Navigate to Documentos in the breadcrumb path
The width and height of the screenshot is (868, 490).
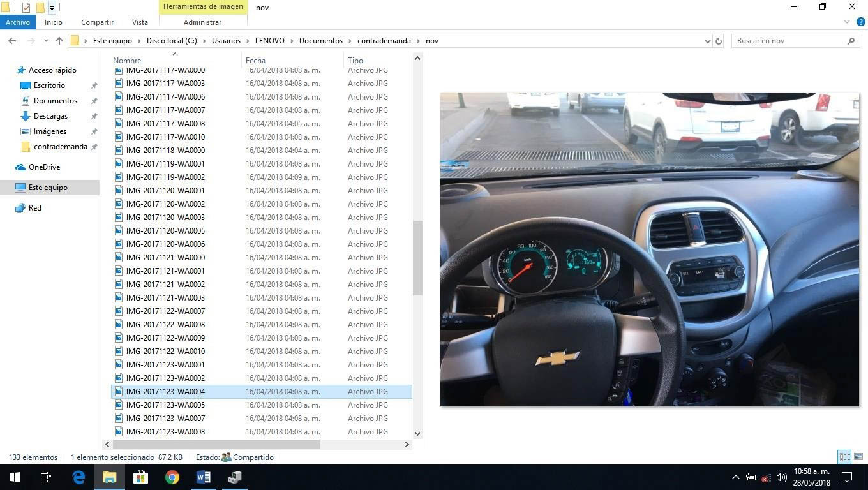click(320, 41)
